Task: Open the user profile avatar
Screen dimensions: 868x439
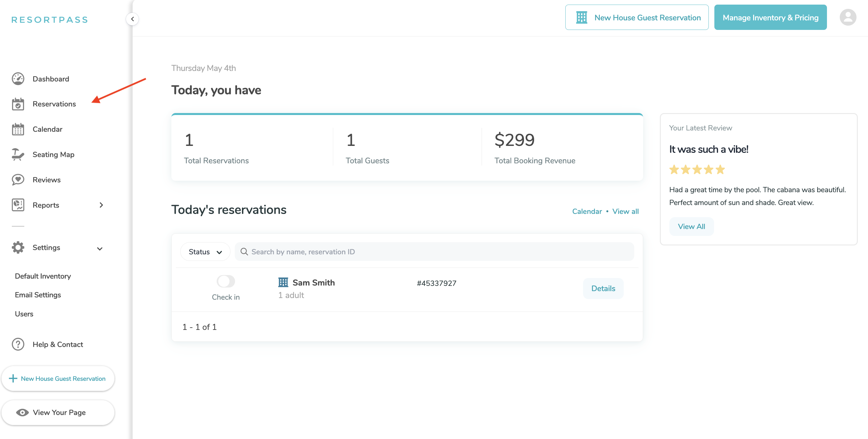Action: (x=847, y=17)
